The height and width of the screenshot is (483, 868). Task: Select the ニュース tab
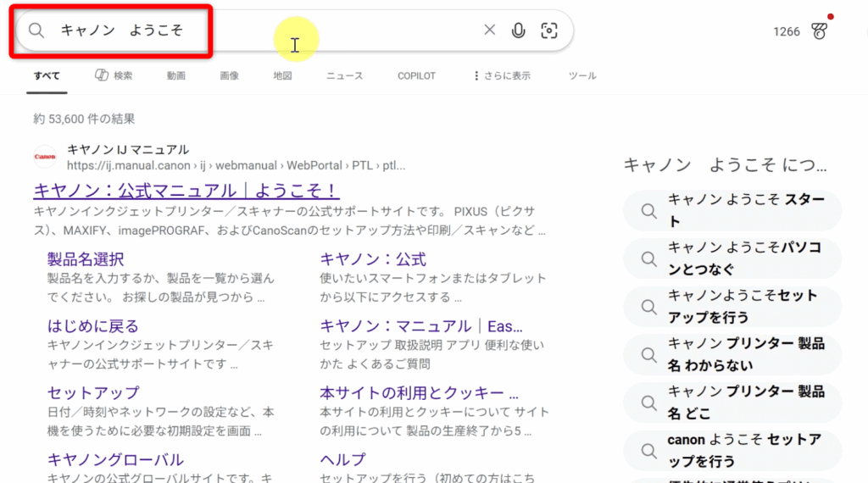(x=344, y=75)
